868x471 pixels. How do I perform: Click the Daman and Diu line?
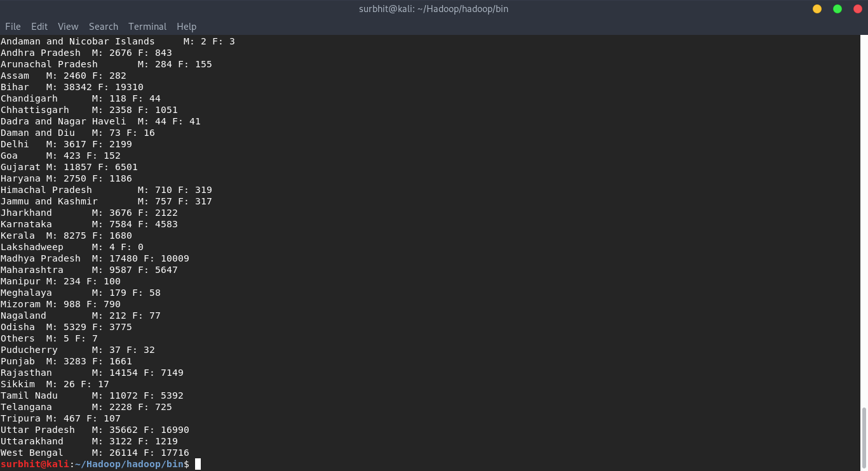(x=78, y=133)
